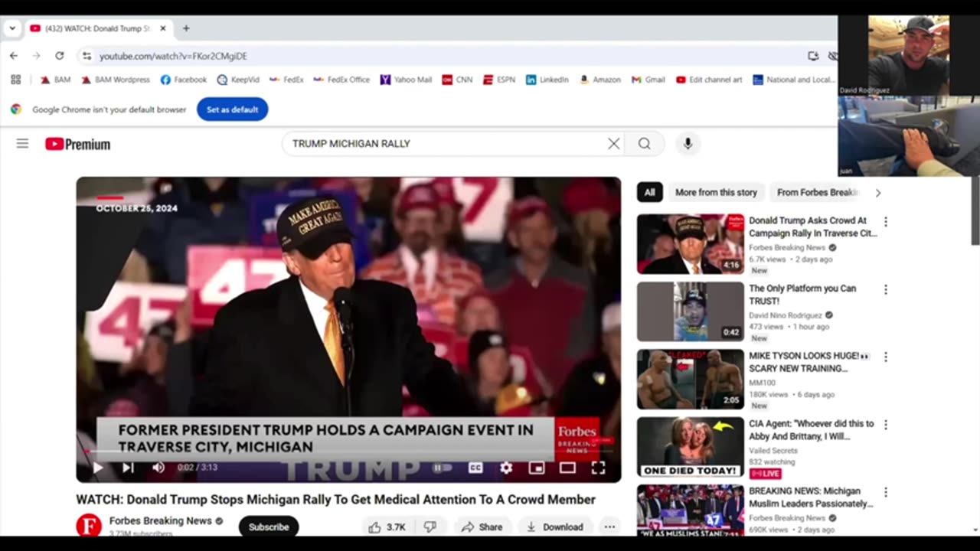Subscribe to Forbes Breaking News

(269, 527)
